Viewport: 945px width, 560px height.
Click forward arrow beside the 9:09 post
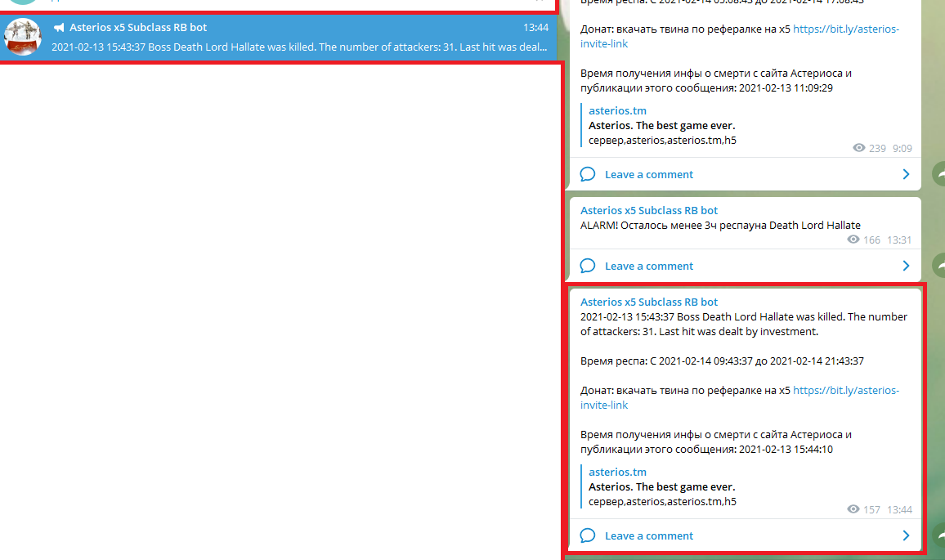938,173
